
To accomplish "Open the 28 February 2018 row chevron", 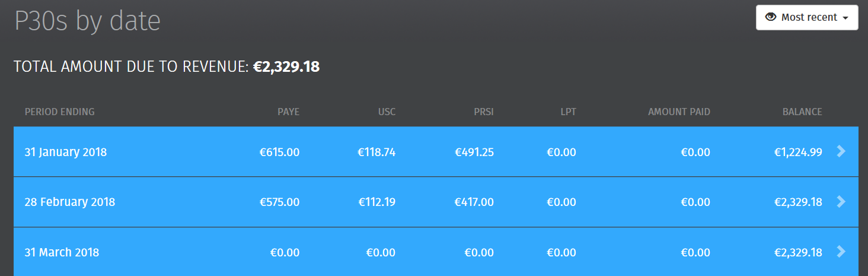I will coord(841,201).
